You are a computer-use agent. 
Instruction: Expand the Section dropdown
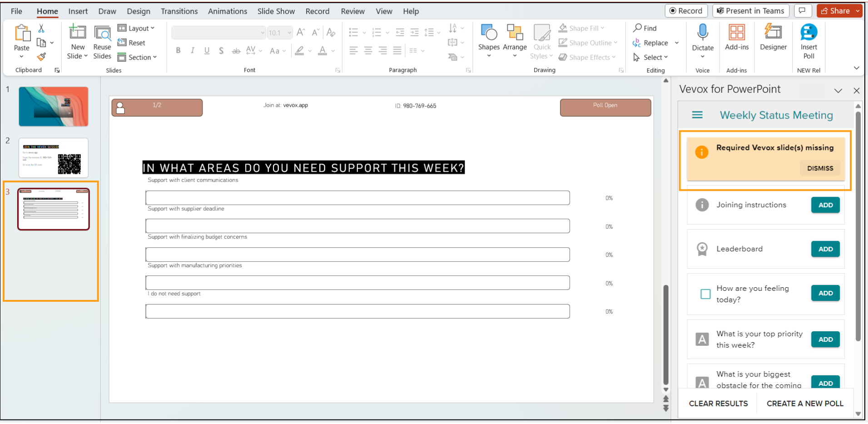click(x=138, y=57)
